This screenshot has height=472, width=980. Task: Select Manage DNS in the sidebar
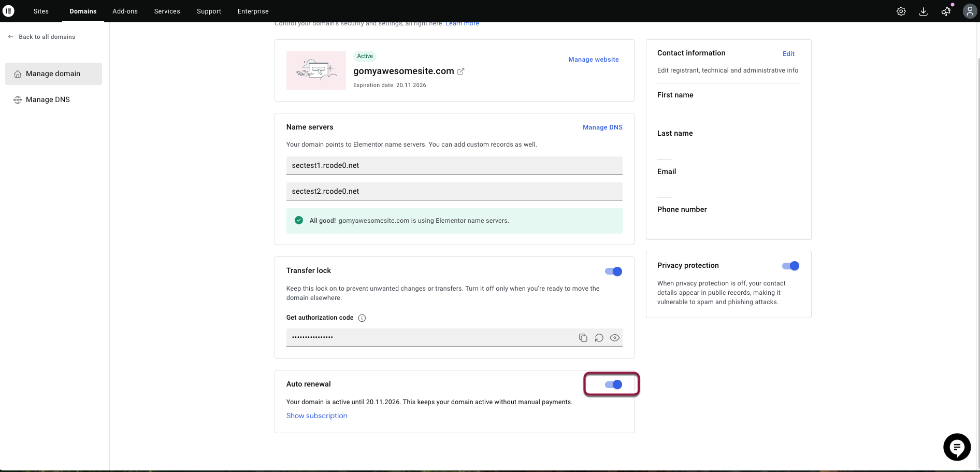[x=48, y=99]
